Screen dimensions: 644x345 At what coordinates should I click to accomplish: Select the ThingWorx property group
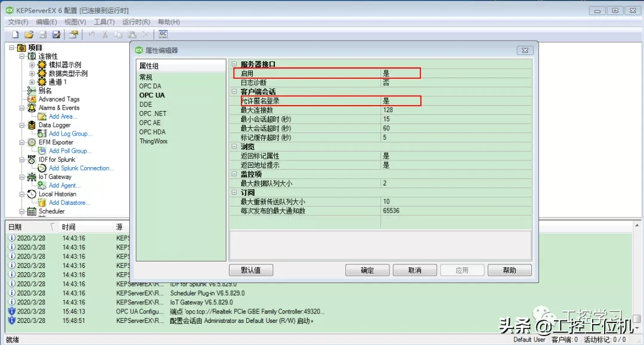click(154, 141)
